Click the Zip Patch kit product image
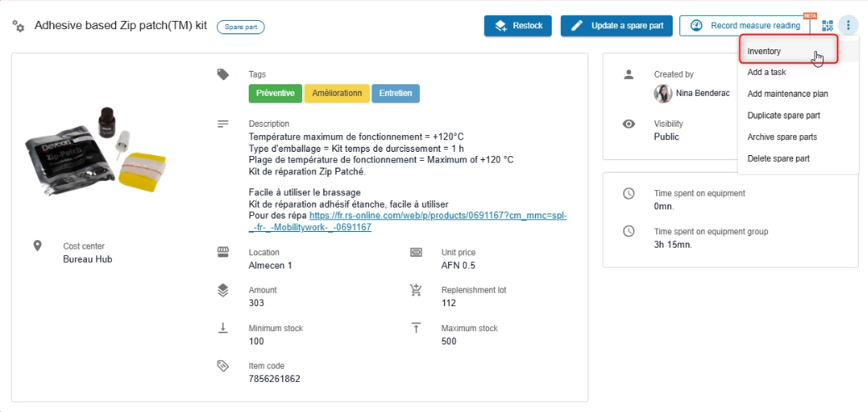The height and width of the screenshot is (412, 868). pos(92,147)
